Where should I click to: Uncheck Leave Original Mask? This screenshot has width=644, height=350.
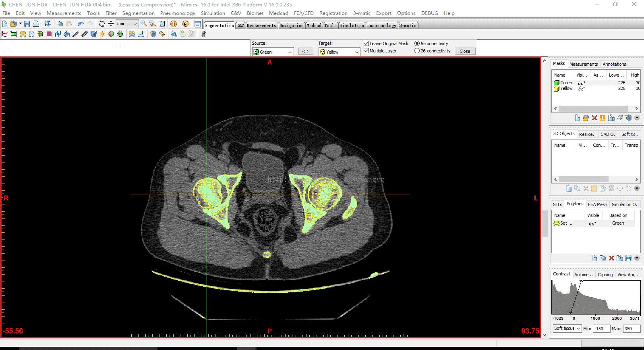tap(366, 44)
